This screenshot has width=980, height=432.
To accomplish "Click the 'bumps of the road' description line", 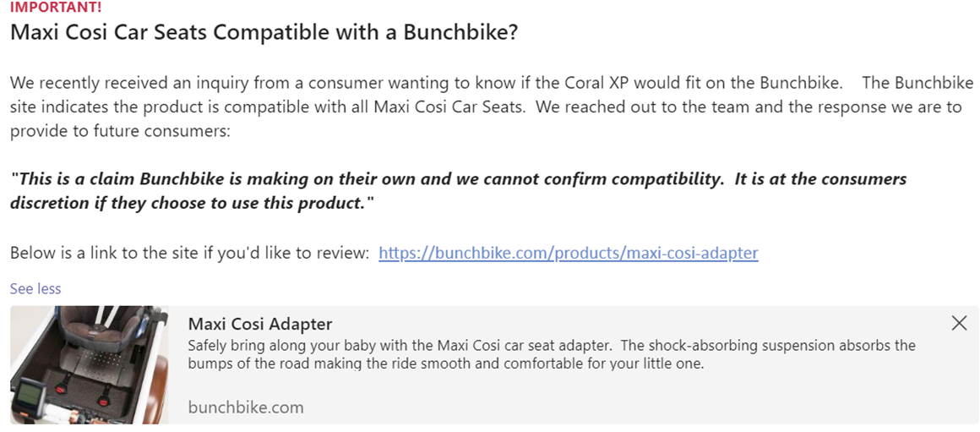I will (445, 364).
